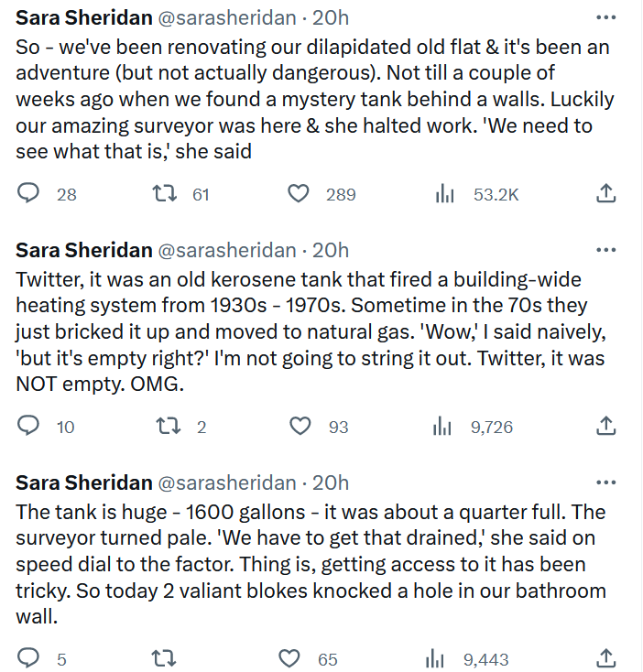Like the tweet with 289 likes
This screenshot has width=643, height=672.
click(298, 194)
